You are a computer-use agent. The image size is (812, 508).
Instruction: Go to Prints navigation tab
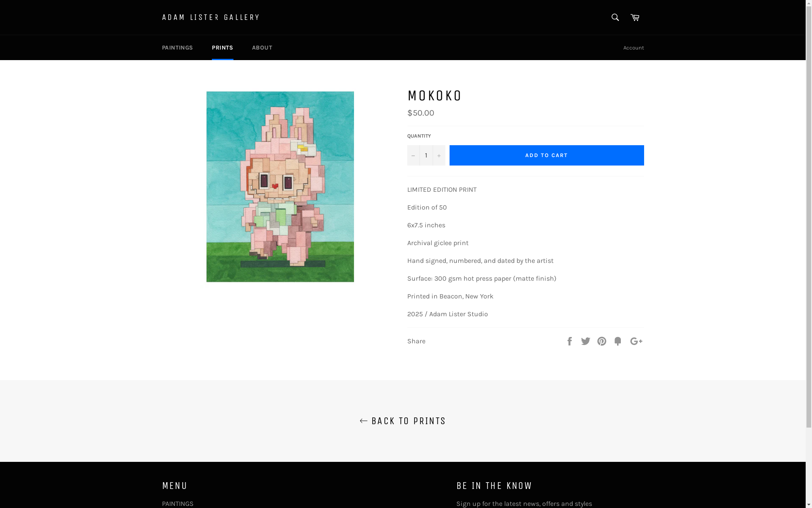pos(222,48)
